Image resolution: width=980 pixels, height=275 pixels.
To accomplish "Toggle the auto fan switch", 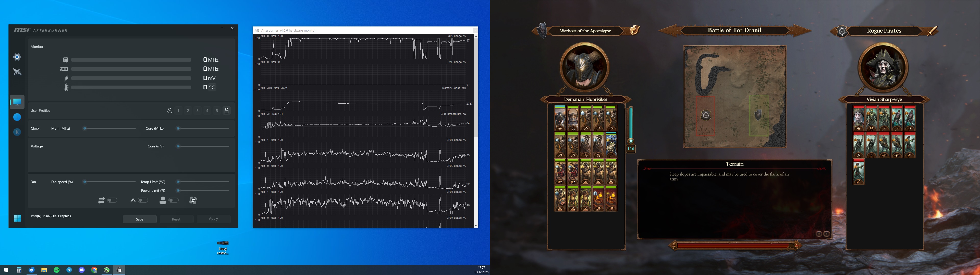I will [x=143, y=200].
